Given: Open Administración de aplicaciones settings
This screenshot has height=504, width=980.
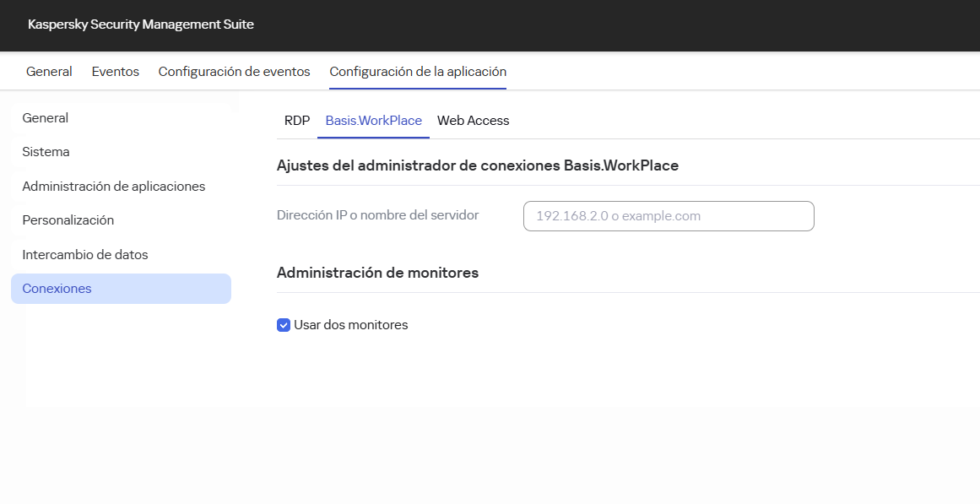Looking at the screenshot, I should [x=113, y=186].
